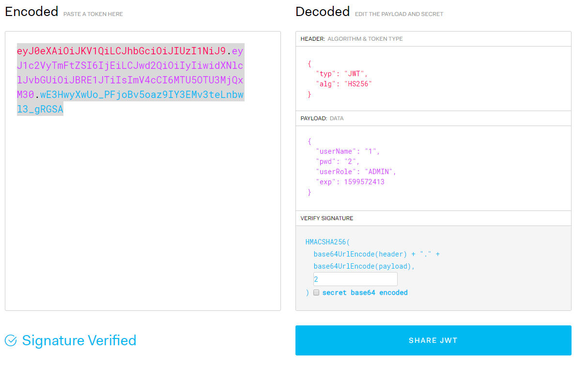Click the "typ": "JWT" line in the header
The image size is (588, 370).
tap(341, 74)
